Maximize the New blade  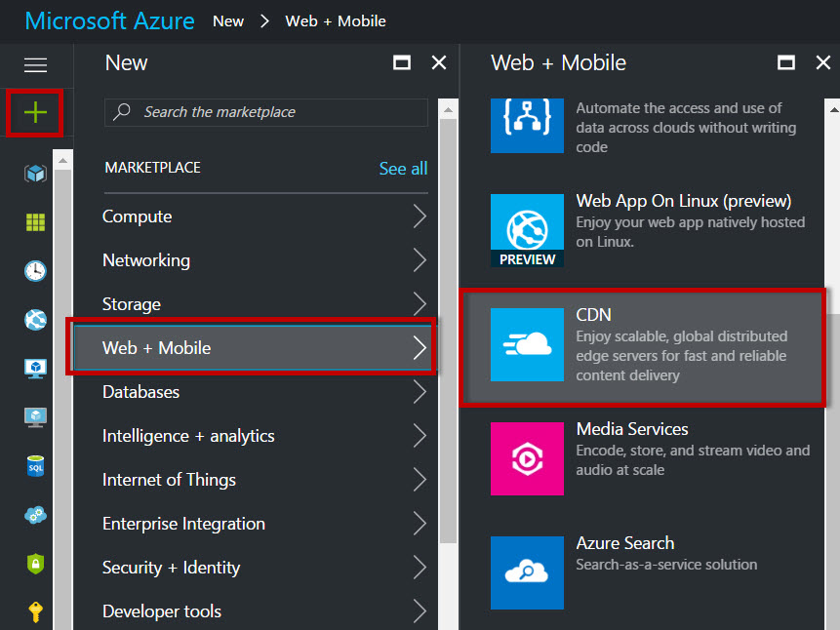[402, 62]
